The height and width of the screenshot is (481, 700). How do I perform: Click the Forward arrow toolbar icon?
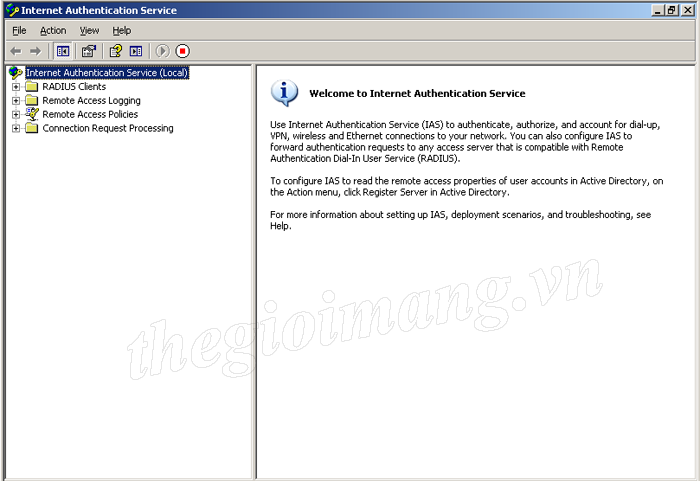[35, 51]
